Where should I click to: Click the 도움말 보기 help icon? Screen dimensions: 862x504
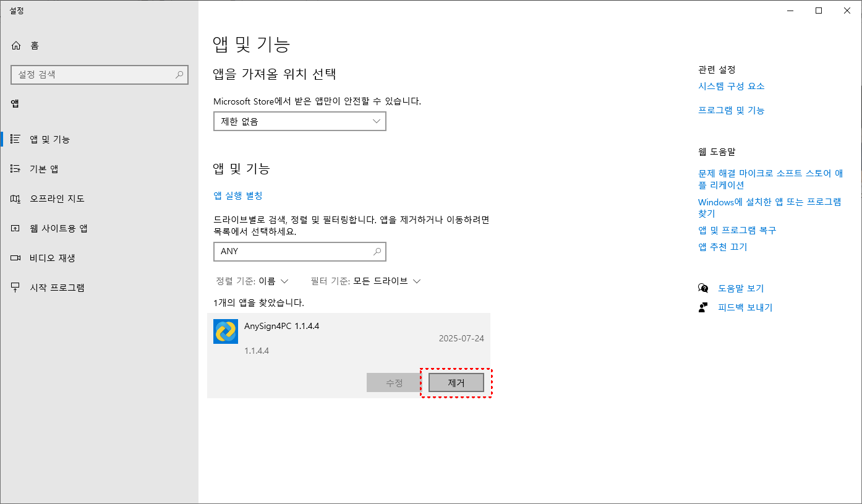click(x=704, y=288)
